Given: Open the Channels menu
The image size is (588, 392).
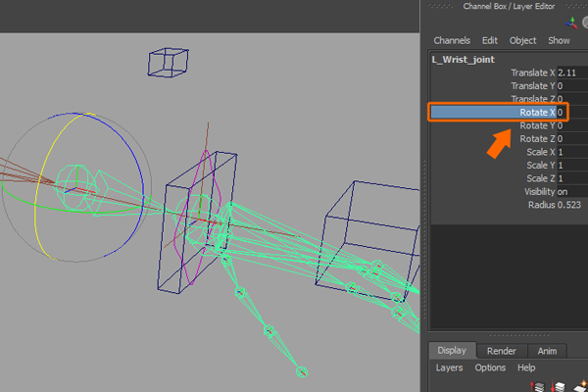Looking at the screenshot, I should click(x=452, y=40).
